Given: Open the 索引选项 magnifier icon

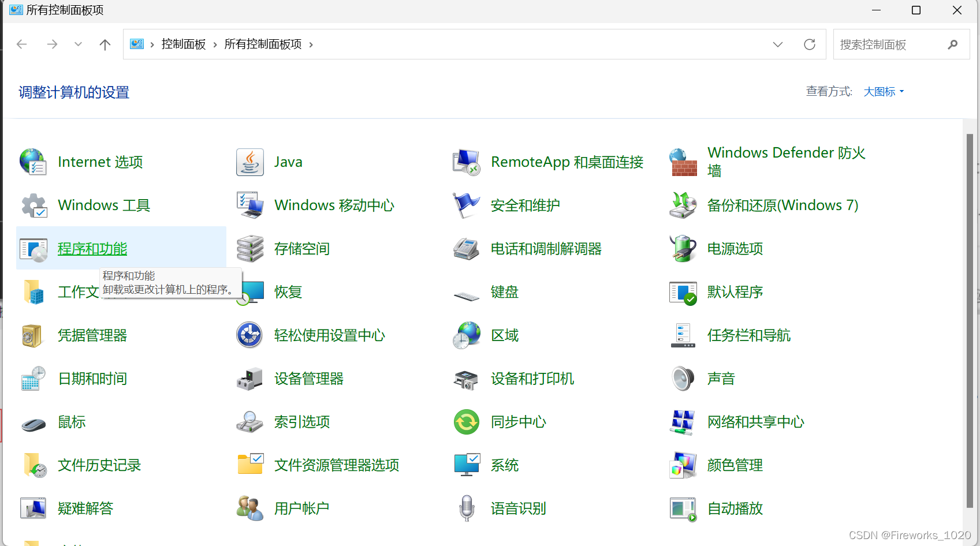Looking at the screenshot, I should tap(250, 422).
